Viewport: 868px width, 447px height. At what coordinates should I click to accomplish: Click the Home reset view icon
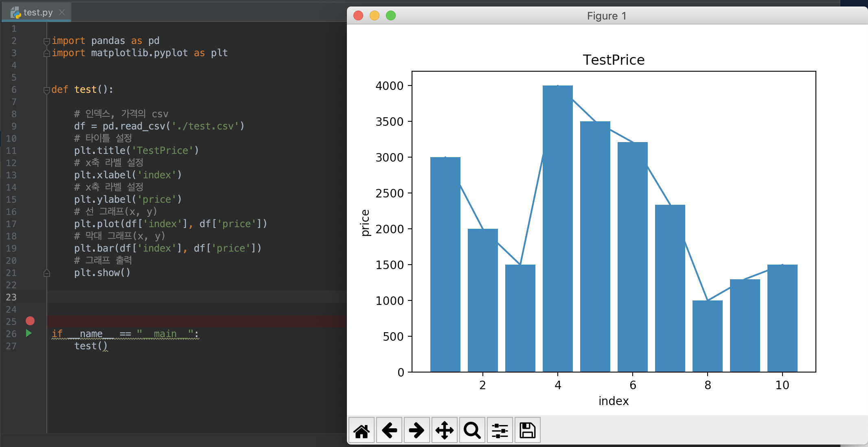click(x=362, y=430)
